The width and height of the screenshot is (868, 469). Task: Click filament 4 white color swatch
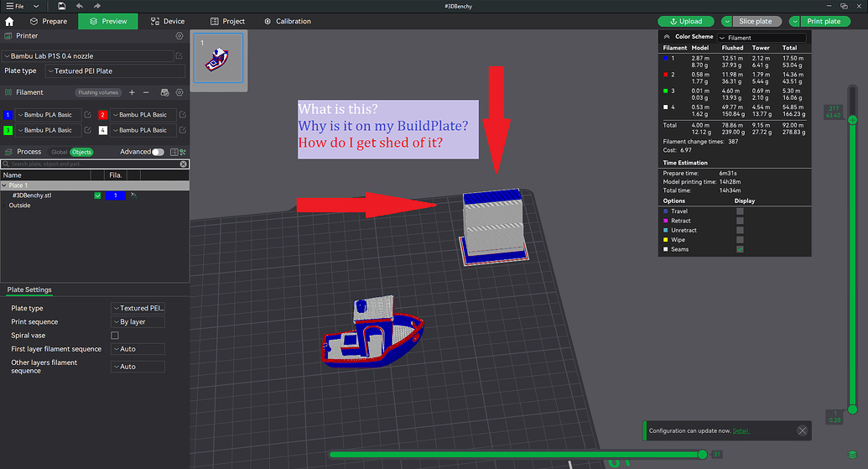click(x=102, y=130)
